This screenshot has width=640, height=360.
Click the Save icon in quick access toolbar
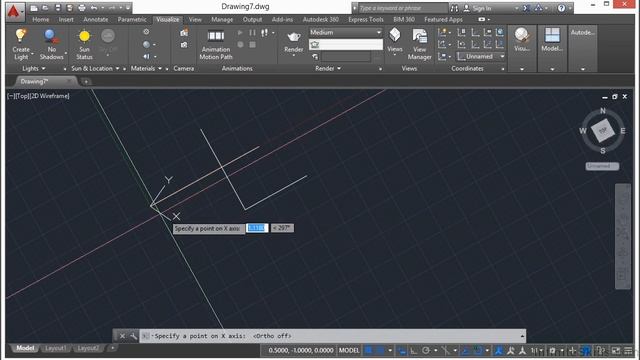pos(58,8)
